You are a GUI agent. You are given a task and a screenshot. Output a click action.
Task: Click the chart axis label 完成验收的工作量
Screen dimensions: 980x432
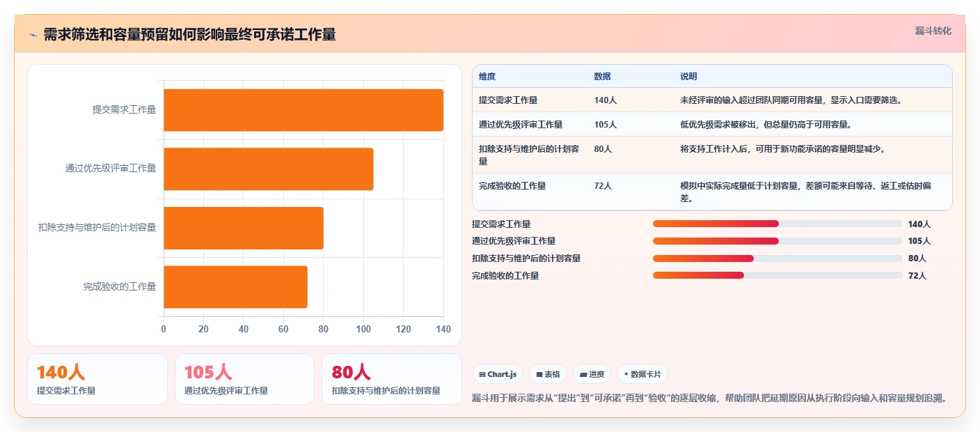pyautogui.click(x=120, y=286)
